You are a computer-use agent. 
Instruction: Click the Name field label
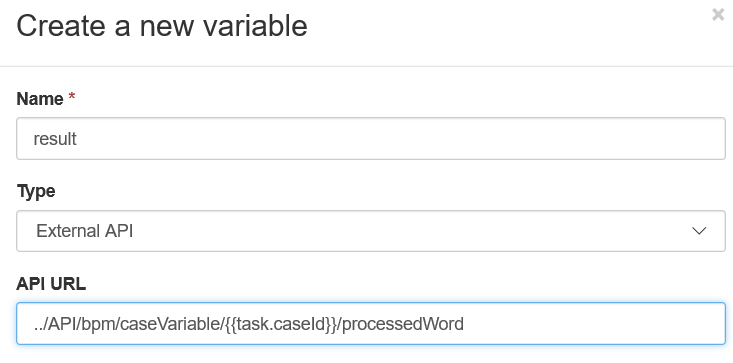[x=40, y=99]
